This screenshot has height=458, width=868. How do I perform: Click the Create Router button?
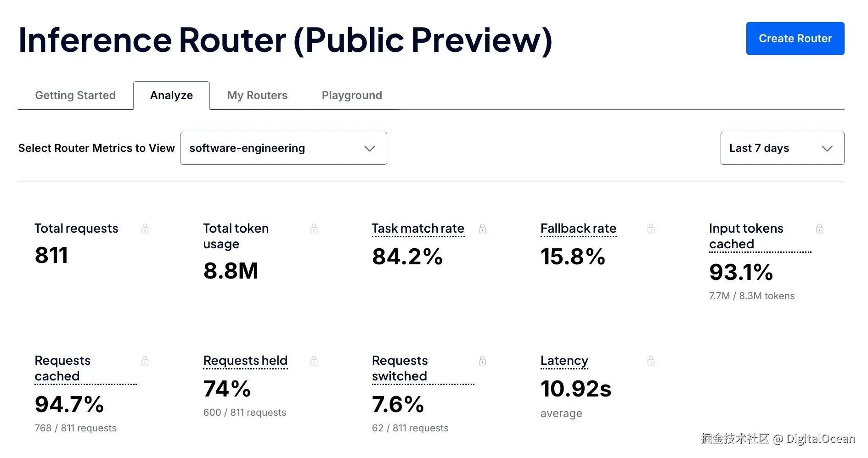tap(795, 39)
